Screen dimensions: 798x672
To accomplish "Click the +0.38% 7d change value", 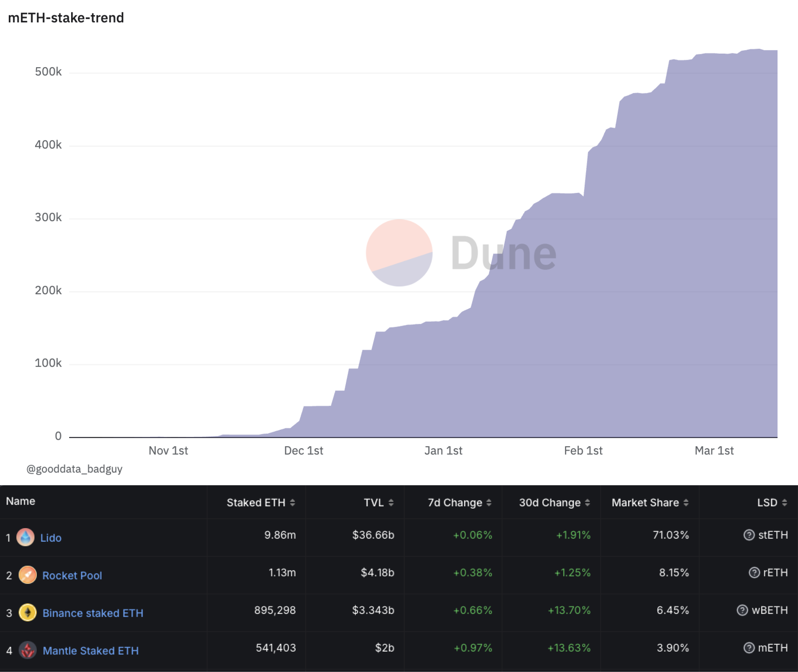I will (472, 573).
